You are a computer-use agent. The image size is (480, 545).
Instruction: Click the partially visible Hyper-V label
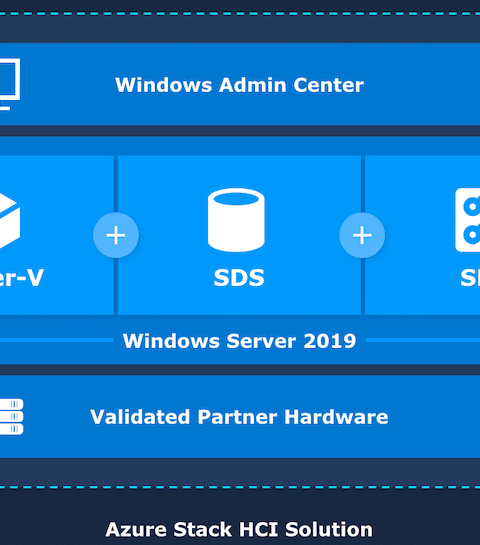point(22,278)
